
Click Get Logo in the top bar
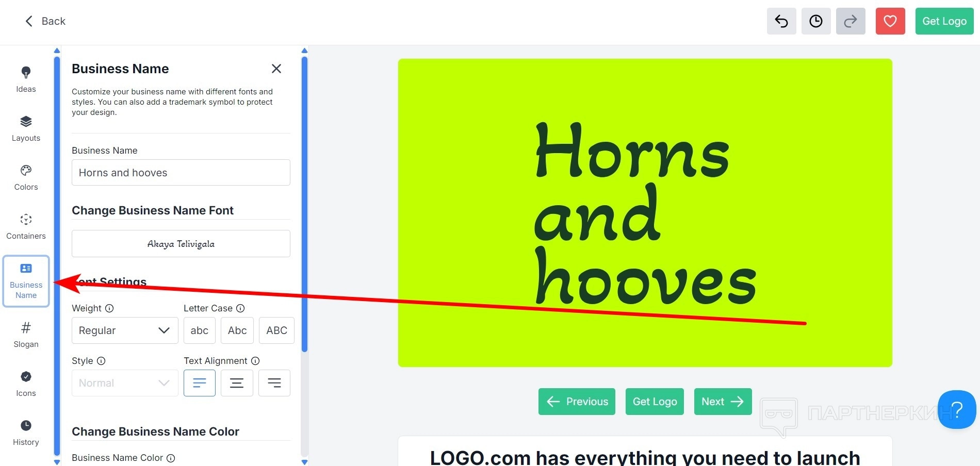click(944, 21)
